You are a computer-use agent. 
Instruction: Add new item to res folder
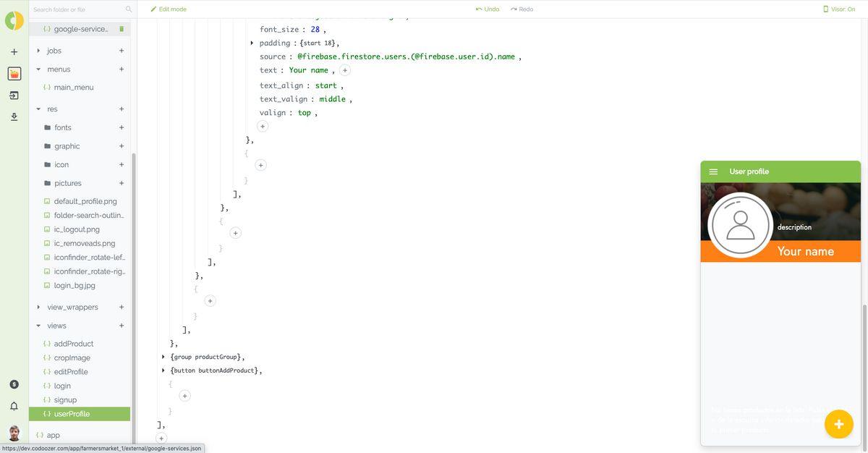point(122,109)
